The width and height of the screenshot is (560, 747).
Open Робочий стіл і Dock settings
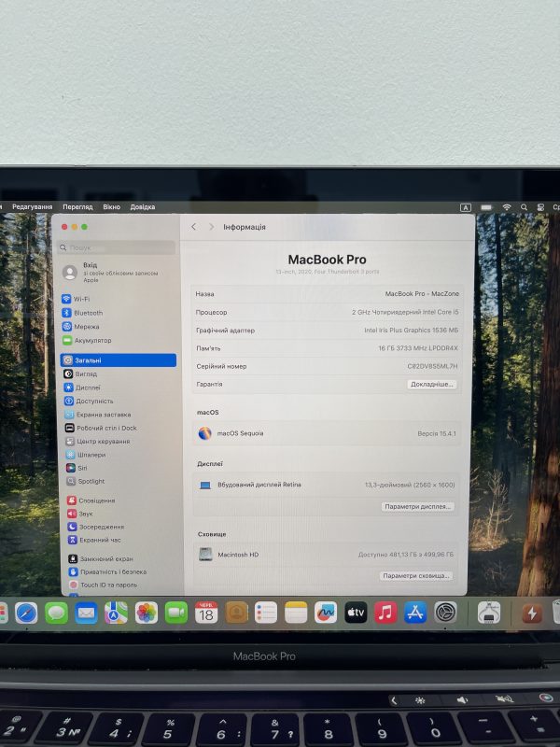pos(101,428)
